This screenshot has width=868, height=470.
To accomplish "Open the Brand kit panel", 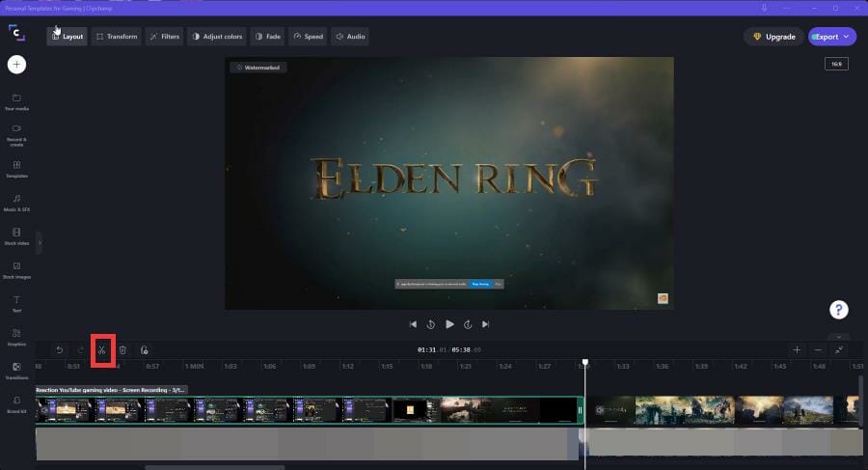I will (16, 404).
